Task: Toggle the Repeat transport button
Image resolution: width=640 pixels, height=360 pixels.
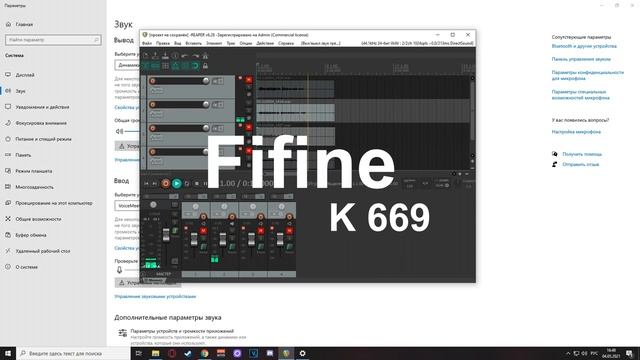Action: (x=187, y=184)
